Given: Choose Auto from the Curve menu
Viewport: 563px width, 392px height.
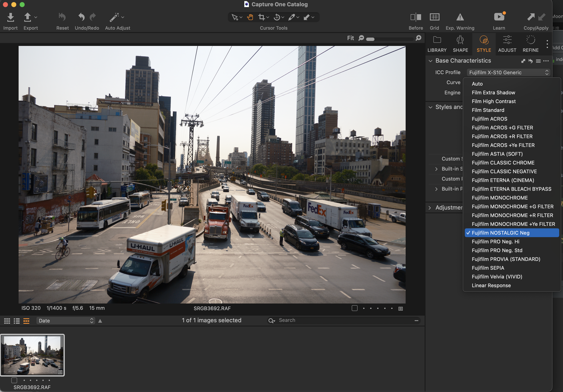Looking at the screenshot, I should click(512, 84).
